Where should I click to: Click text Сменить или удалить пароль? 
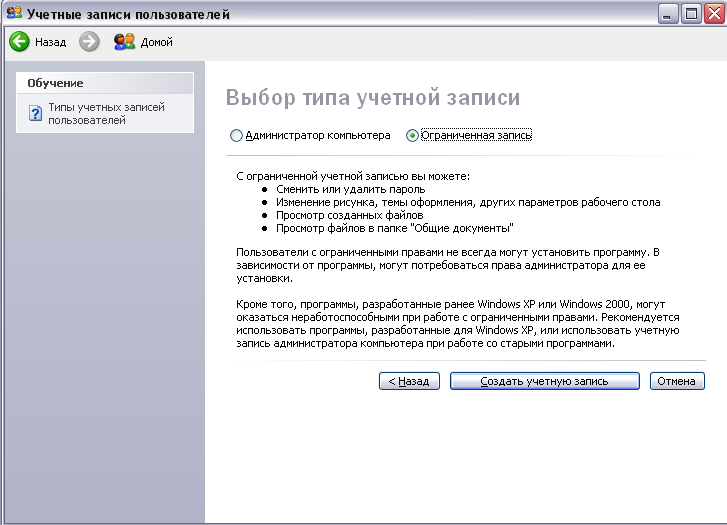click(x=351, y=189)
